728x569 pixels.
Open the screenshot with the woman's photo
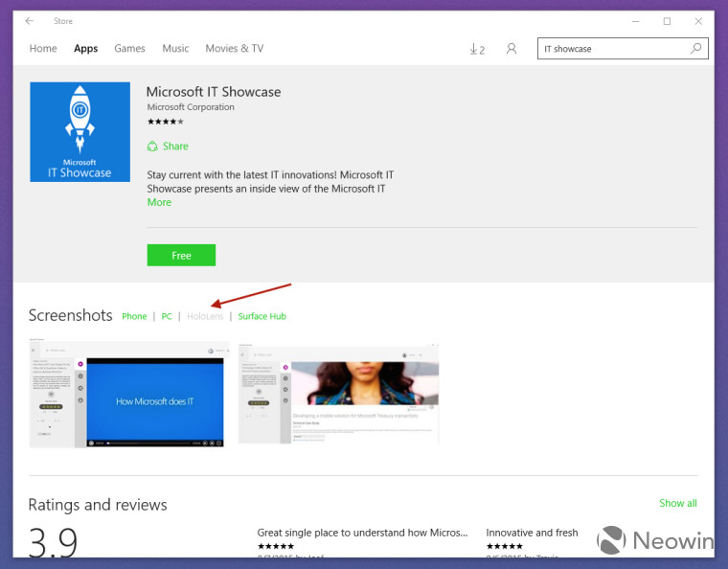(338, 394)
